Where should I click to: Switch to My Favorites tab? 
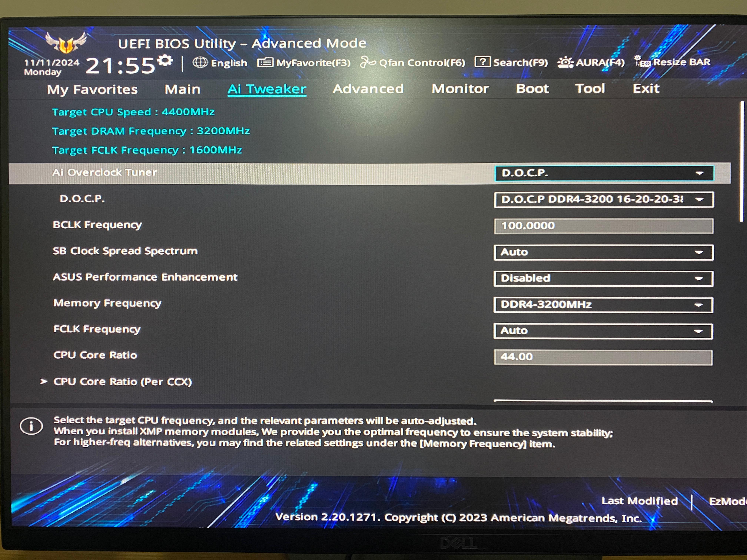coord(92,89)
